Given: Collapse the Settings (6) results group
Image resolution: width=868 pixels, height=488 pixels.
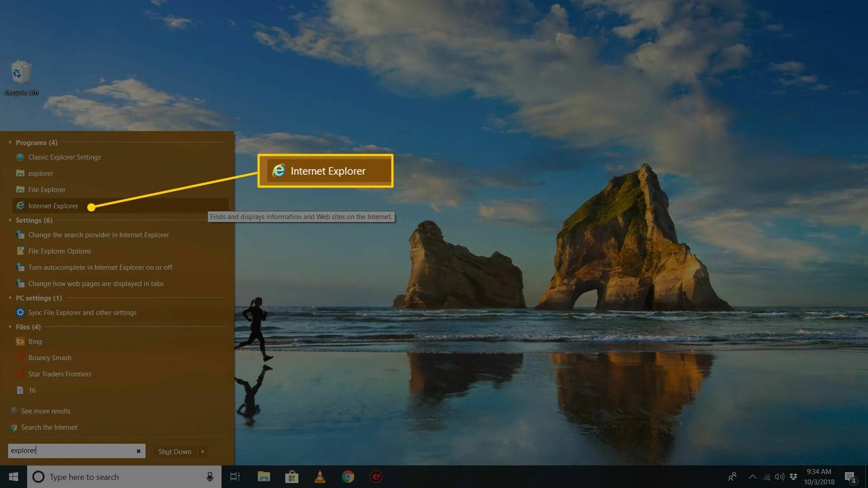Looking at the screenshot, I should 10,220.
